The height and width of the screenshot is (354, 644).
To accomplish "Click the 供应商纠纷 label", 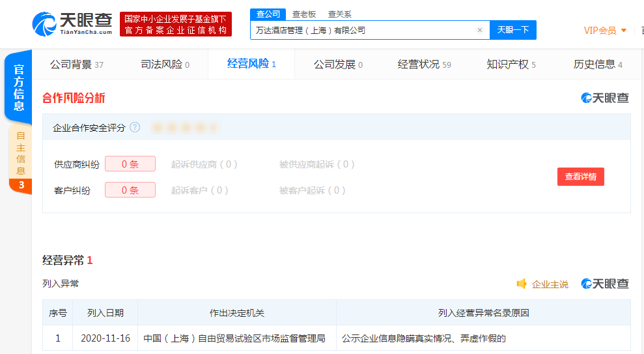I will [77, 164].
